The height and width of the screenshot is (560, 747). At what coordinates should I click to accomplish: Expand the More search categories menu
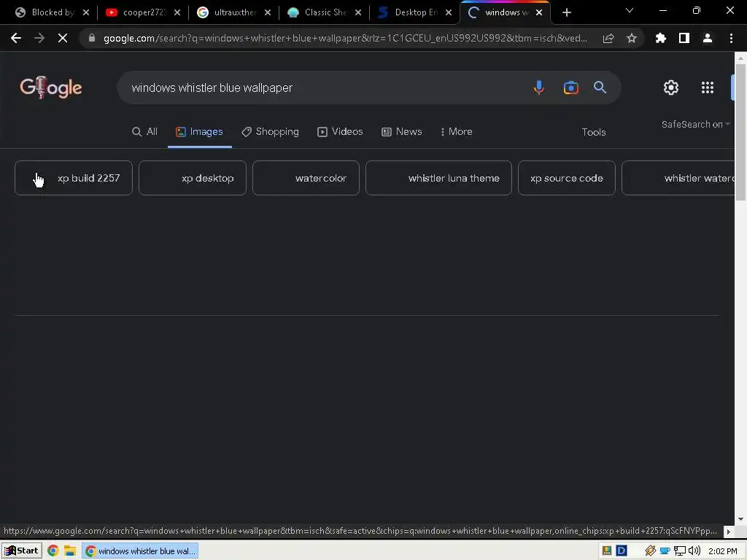457,131
